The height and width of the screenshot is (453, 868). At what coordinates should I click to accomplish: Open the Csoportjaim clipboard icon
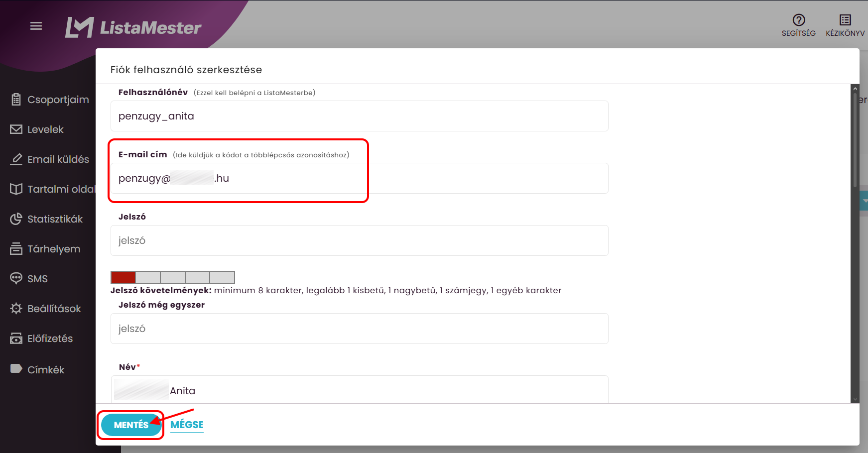pos(16,99)
